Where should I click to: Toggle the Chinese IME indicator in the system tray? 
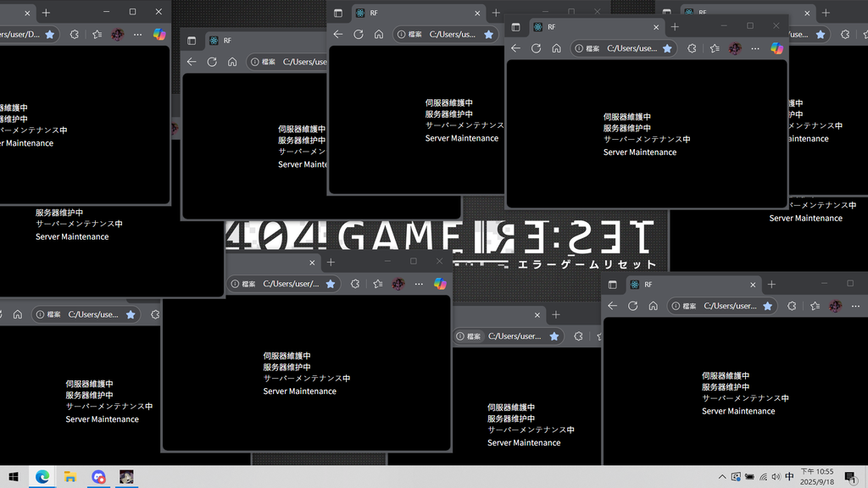pyautogui.click(x=789, y=477)
